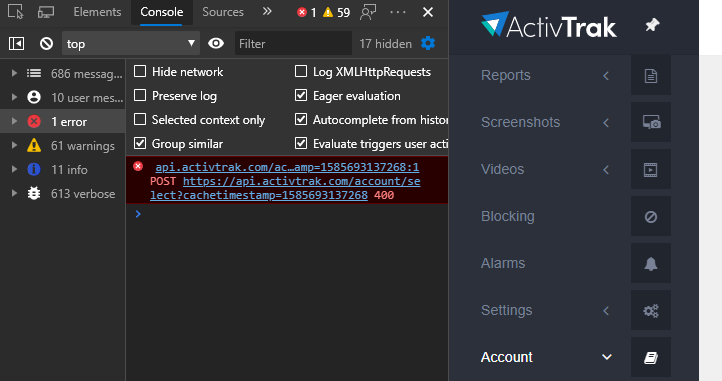This screenshot has height=381, width=722.
Task: Expand Reports with its chevron
Action: click(x=606, y=76)
